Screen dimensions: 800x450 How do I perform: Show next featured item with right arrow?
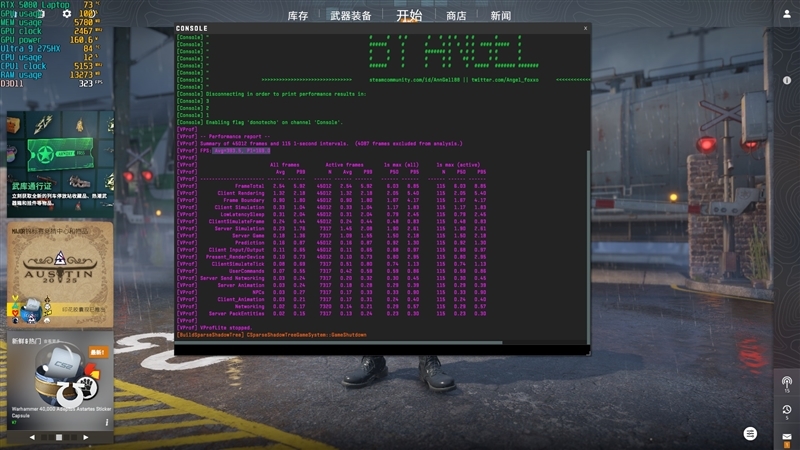[86, 437]
